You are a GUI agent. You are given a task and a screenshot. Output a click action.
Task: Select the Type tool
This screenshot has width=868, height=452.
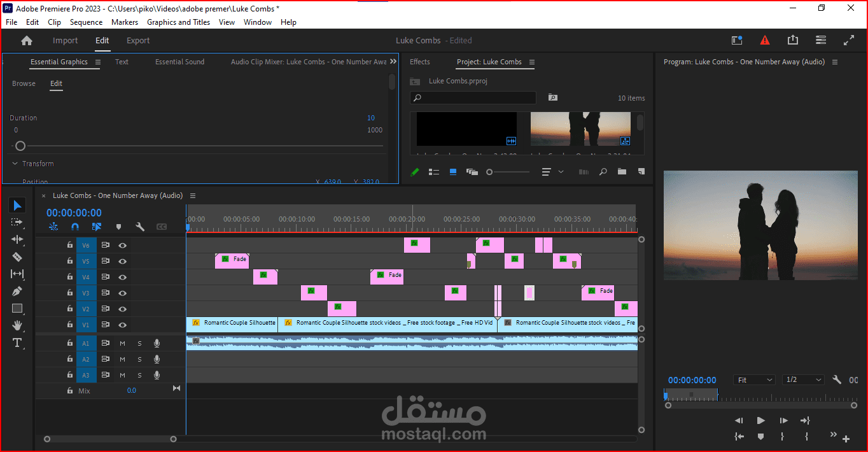tap(17, 343)
